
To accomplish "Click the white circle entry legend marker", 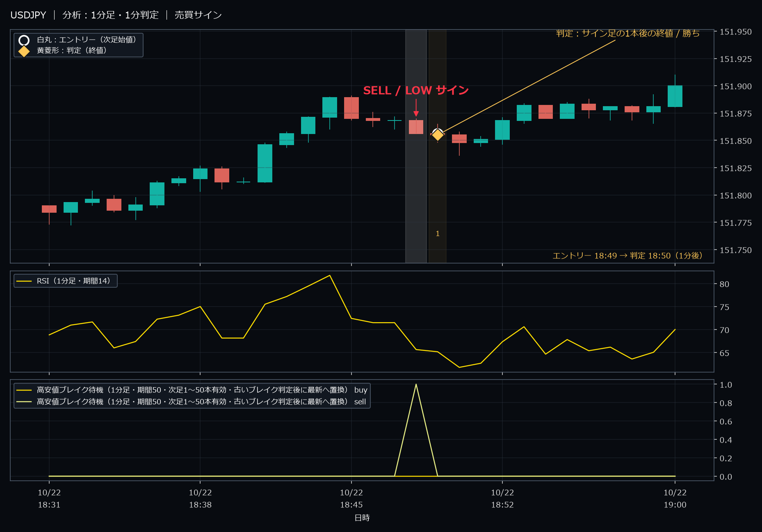I will 24,40.
